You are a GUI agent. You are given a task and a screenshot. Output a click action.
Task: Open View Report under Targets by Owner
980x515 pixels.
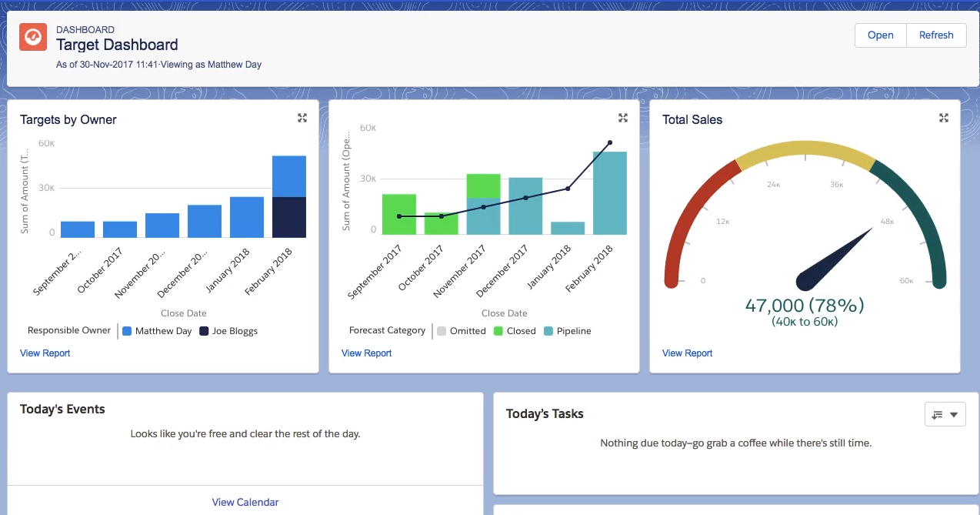(45, 353)
